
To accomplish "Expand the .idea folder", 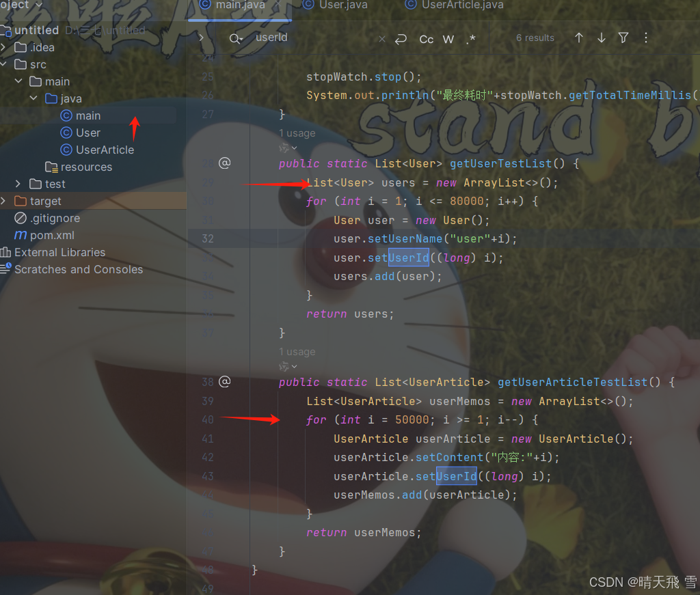I will [3, 47].
